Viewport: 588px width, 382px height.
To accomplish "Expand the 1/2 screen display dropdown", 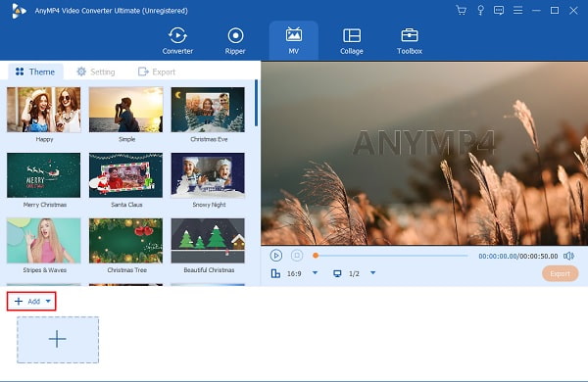I will (372, 273).
